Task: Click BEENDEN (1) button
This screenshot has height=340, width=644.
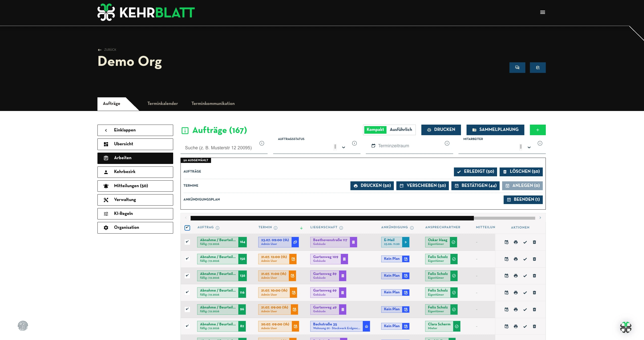Action: 523,200
